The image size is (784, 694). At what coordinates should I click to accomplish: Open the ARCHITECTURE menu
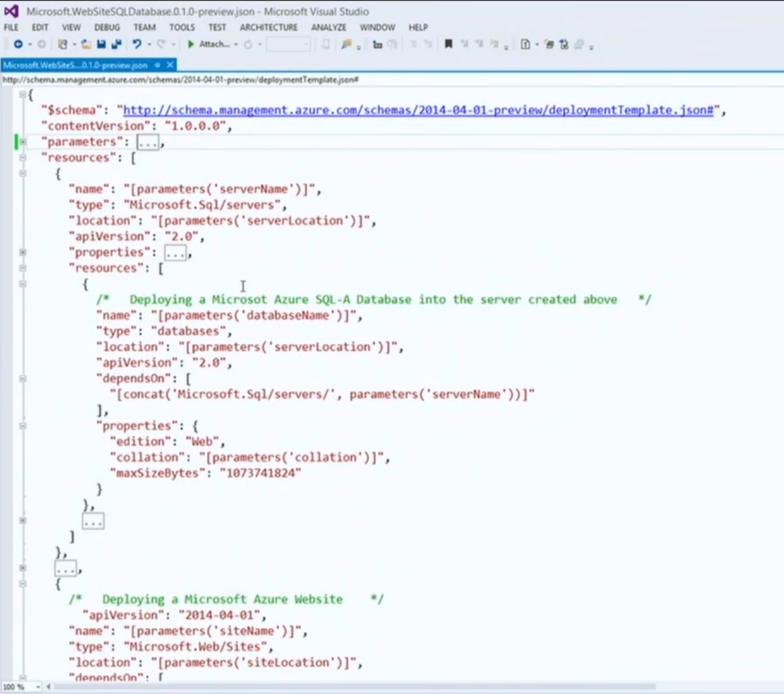click(268, 27)
